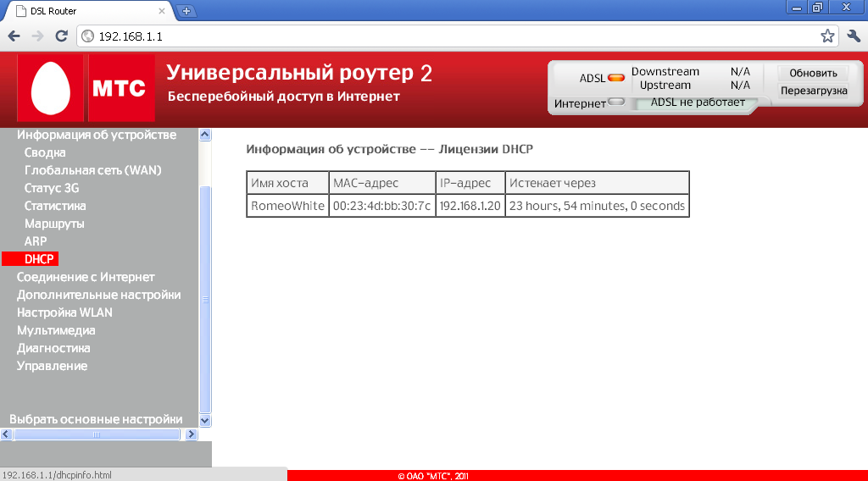The height and width of the screenshot is (481, 868).
Task: Open a new tab with the plus button
Action: point(186,11)
